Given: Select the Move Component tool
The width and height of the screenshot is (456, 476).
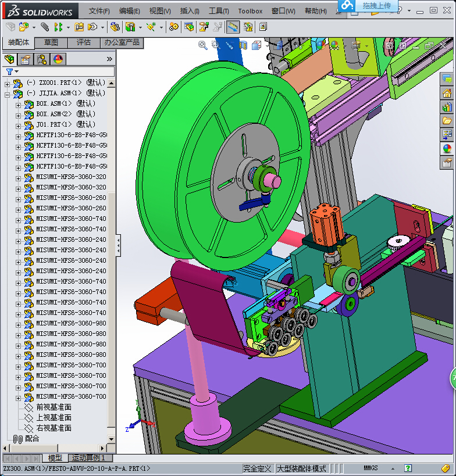Looking at the screenshot, I should [92, 27].
